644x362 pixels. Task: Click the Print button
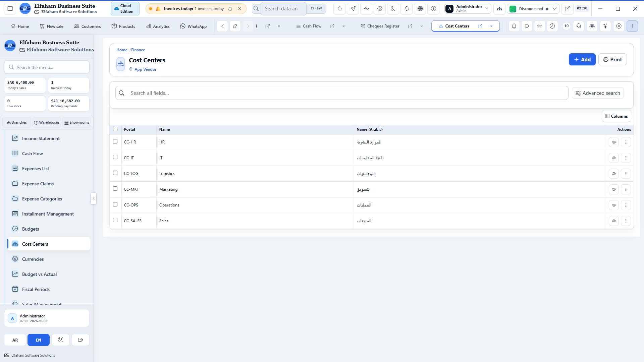612,60
